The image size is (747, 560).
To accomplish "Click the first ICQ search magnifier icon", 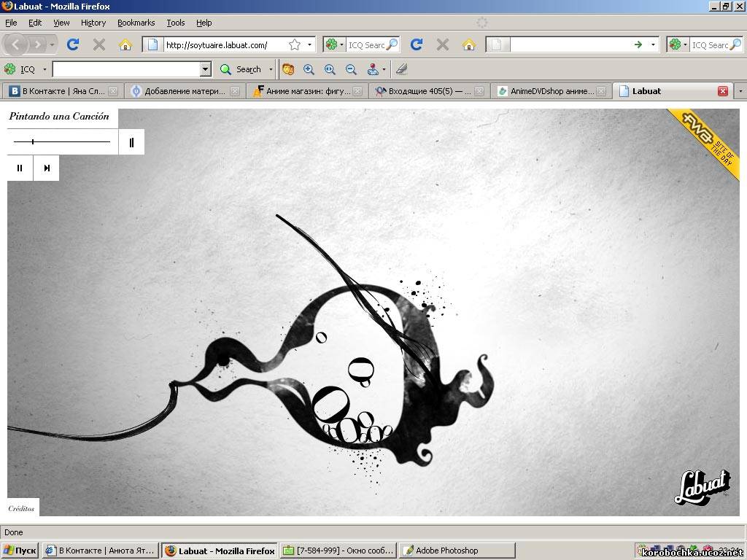I will (x=392, y=44).
